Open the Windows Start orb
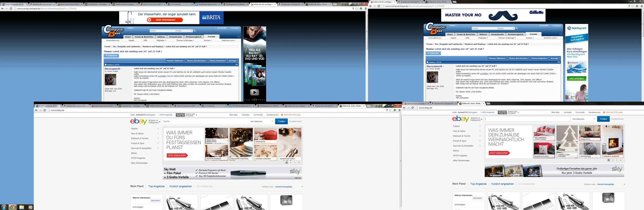The height and width of the screenshot is (210, 644). [x=4, y=207]
